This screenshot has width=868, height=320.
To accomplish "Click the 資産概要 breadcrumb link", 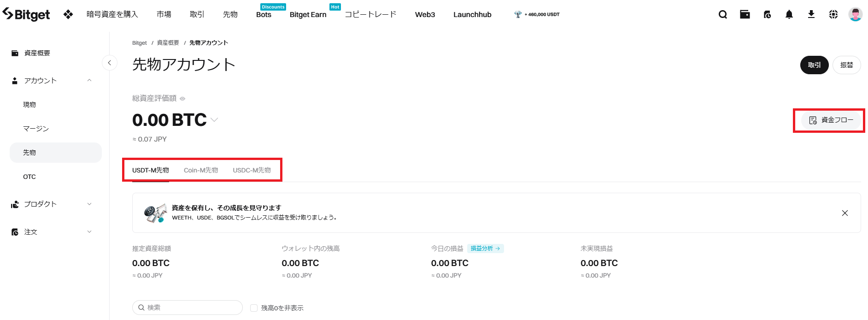I will (x=168, y=43).
